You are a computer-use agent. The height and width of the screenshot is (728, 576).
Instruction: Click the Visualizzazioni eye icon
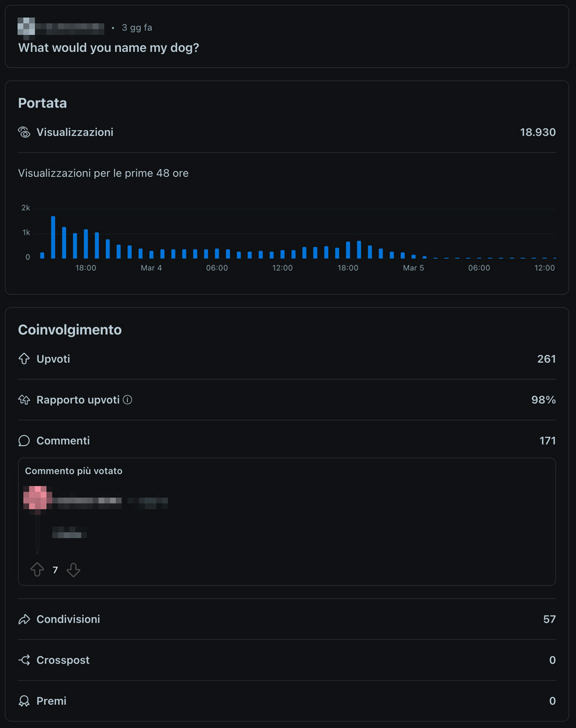24,132
